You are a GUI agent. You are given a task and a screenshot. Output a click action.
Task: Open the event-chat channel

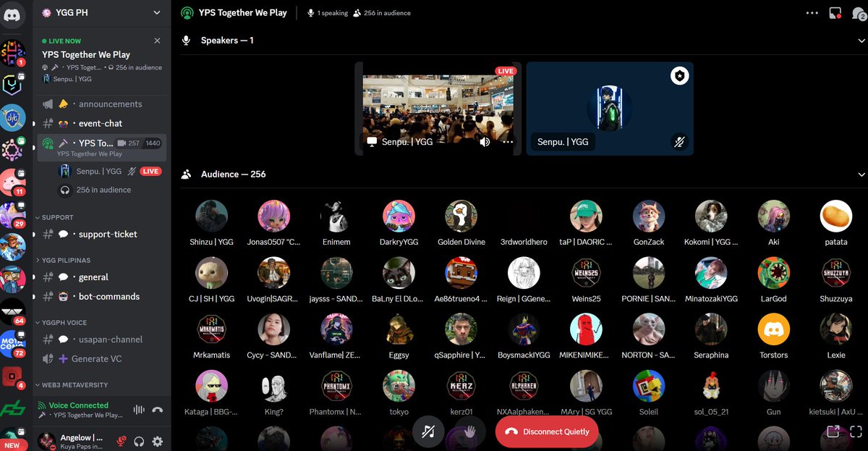tap(101, 124)
